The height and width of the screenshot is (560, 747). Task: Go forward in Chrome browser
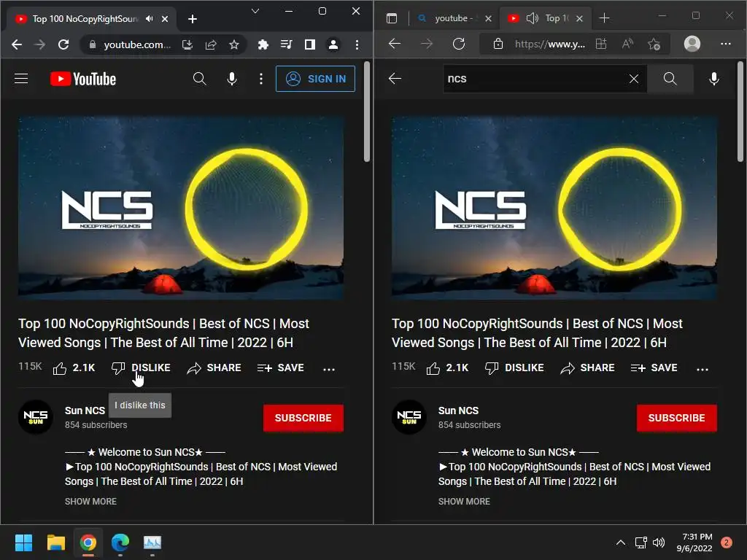point(40,44)
